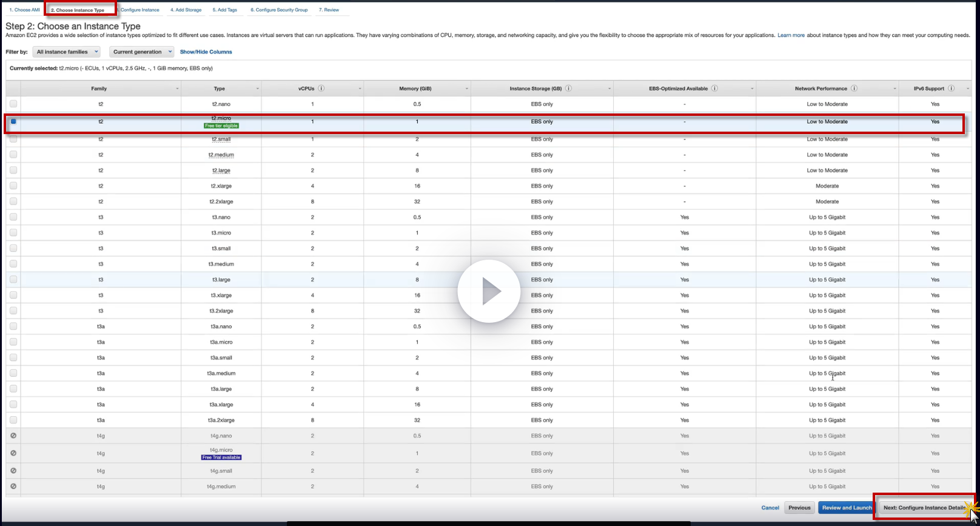Click the t3.2xlarge type cell
The image size is (980, 526).
click(x=221, y=311)
